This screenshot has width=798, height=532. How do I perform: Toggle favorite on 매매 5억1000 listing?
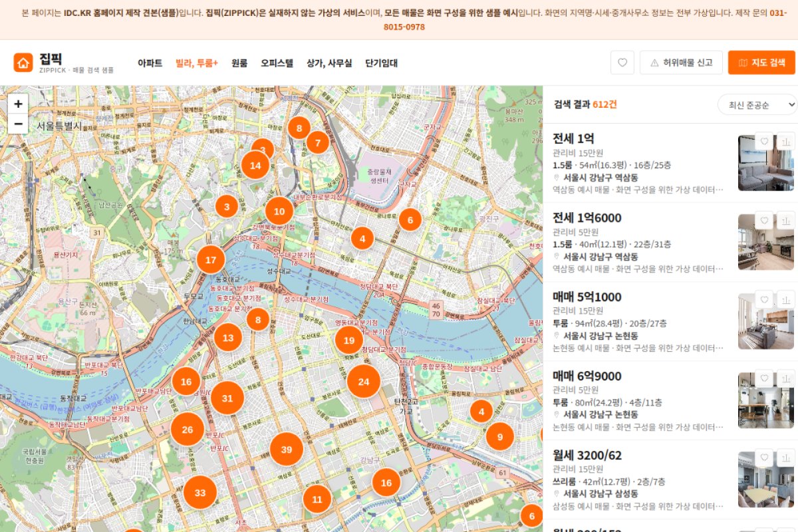tap(764, 300)
